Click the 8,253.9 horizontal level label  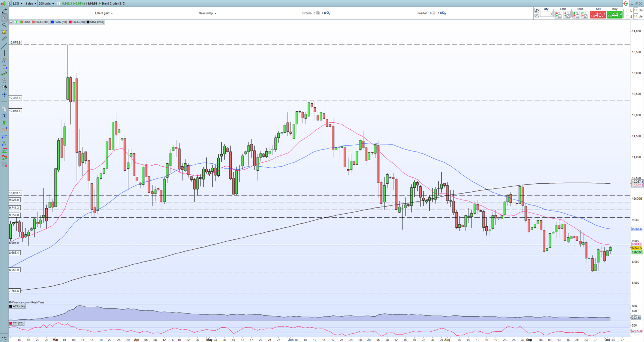coord(14,270)
